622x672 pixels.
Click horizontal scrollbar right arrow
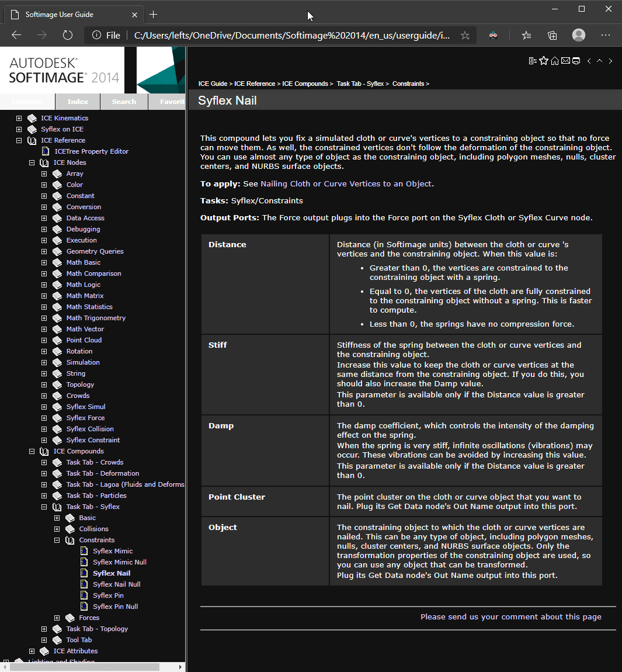click(180, 667)
